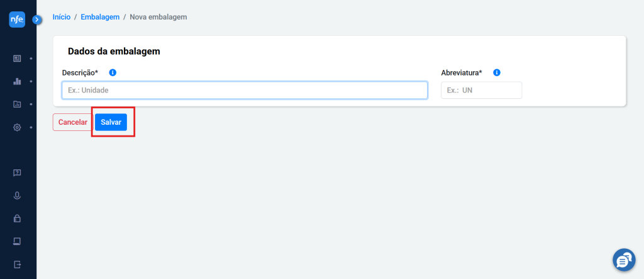
Task: Go to Embalagem breadcrumb
Action: (x=100, y=17)
